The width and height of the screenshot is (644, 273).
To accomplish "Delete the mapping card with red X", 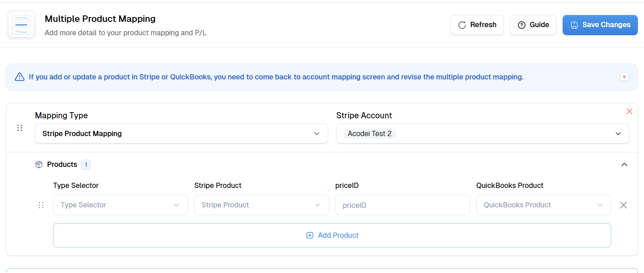I will [x=629, y=111].
